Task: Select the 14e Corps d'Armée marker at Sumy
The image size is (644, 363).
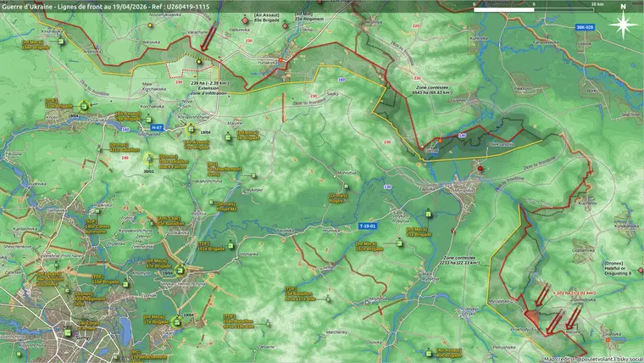Action: tap(68, 332)
